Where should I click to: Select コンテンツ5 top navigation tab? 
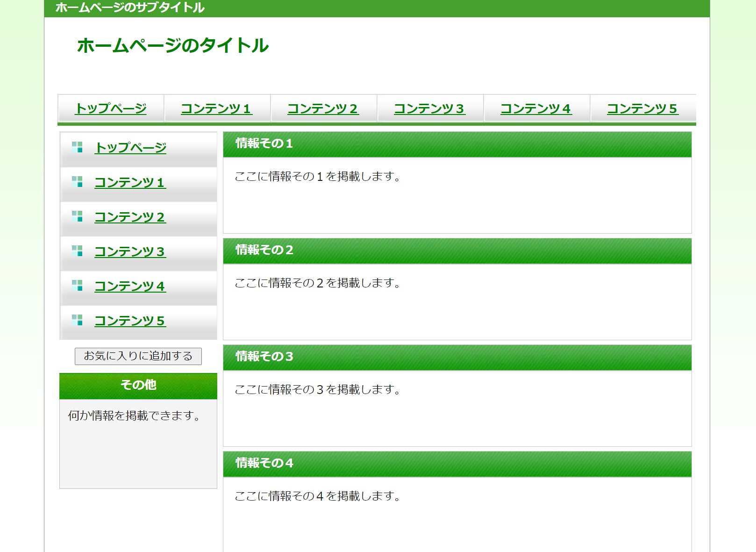pyautogui.click(x=642, y=108)
